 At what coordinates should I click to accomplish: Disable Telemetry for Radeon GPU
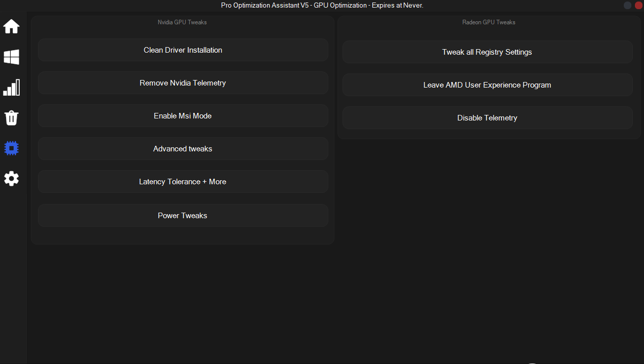pyautogui.click(x=487, y=118)
